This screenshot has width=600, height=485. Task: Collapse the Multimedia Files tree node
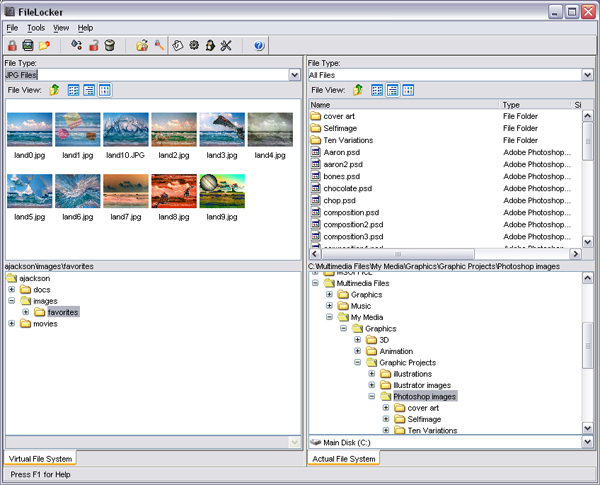(315, 283)
